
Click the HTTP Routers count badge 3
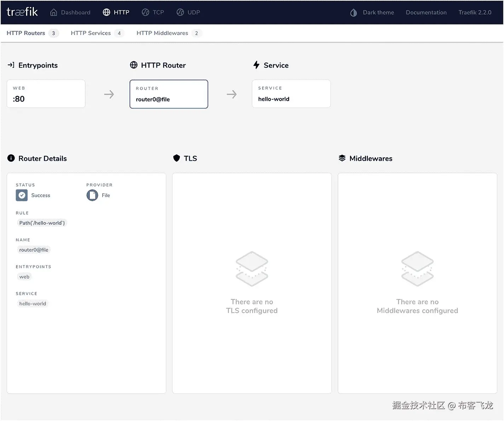point(53,33)
